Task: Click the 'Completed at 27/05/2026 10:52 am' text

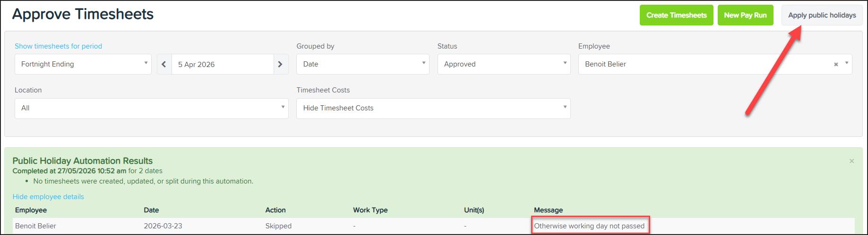Action: click(69, 171)
